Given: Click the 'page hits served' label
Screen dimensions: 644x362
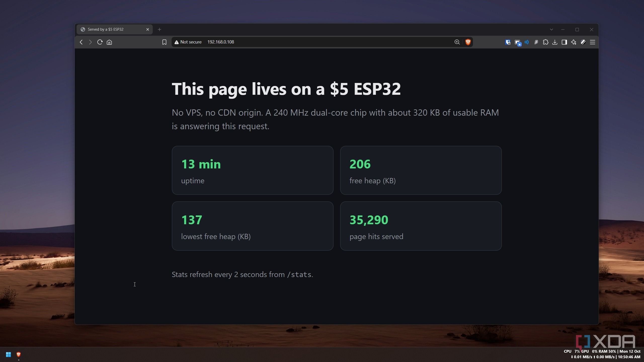Looking at the screenshot, I should (x=376, y=237).
